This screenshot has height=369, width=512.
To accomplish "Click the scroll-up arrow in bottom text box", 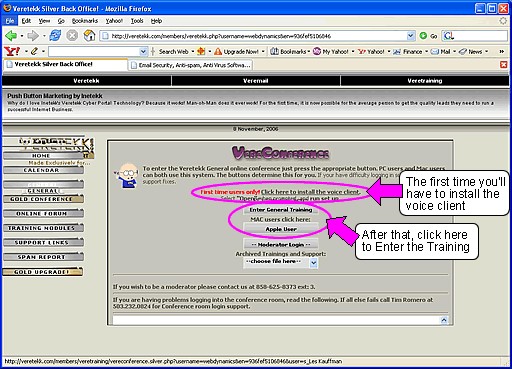I will point(444,320).
